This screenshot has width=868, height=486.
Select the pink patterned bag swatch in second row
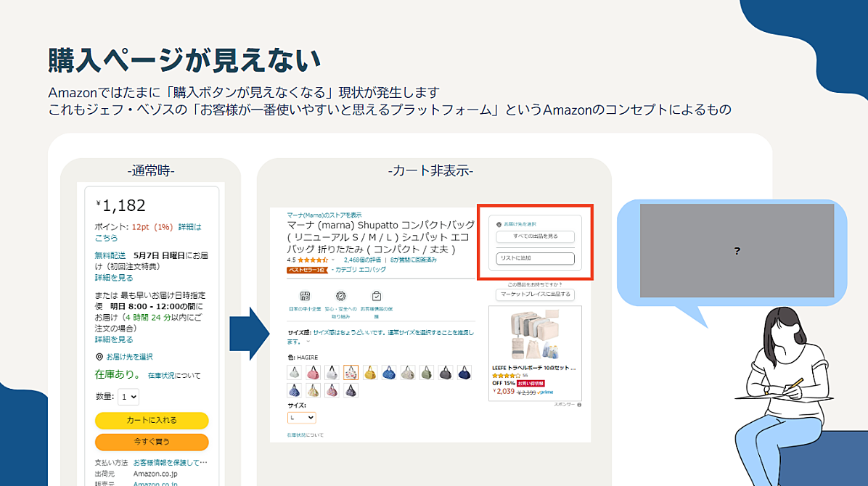(332, 391)
